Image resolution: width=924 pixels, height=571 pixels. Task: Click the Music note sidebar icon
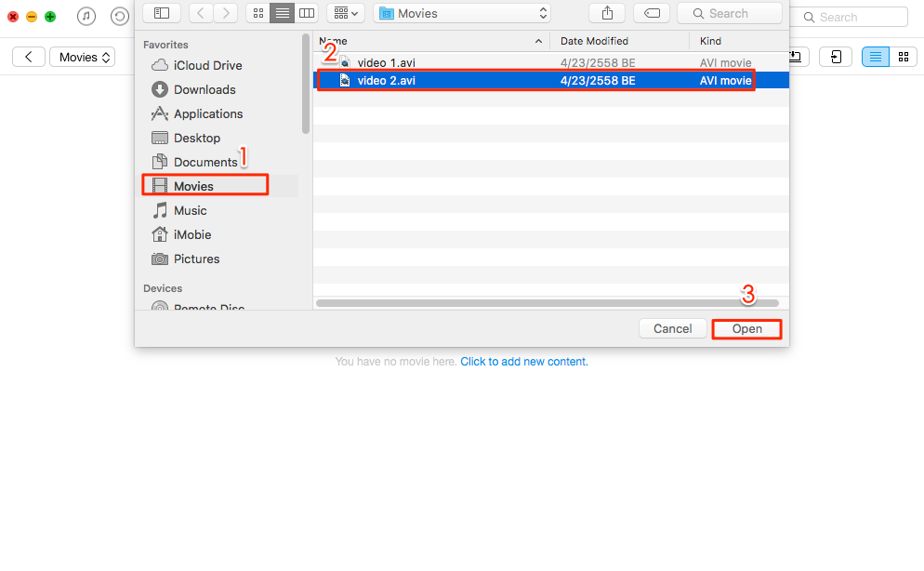tap(160, 210)
